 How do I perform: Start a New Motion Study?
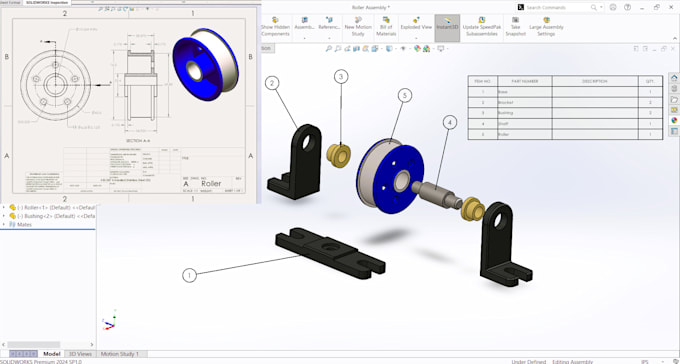(x=358, y=27)
